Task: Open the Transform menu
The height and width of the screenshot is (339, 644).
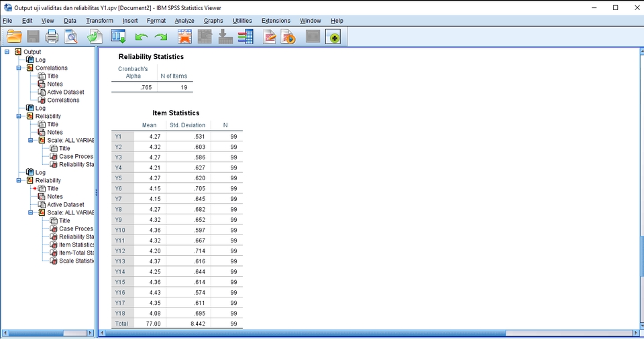Action: pyautogui.click(x=100, y=21)
